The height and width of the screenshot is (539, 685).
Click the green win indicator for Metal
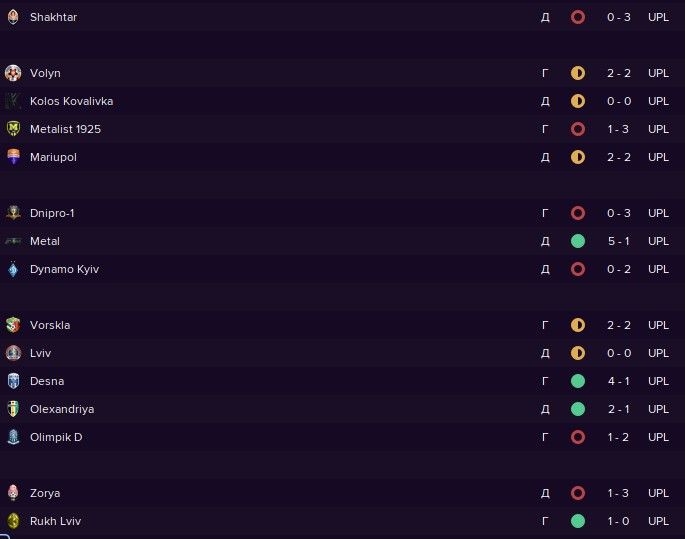click(x=577, y=241)
